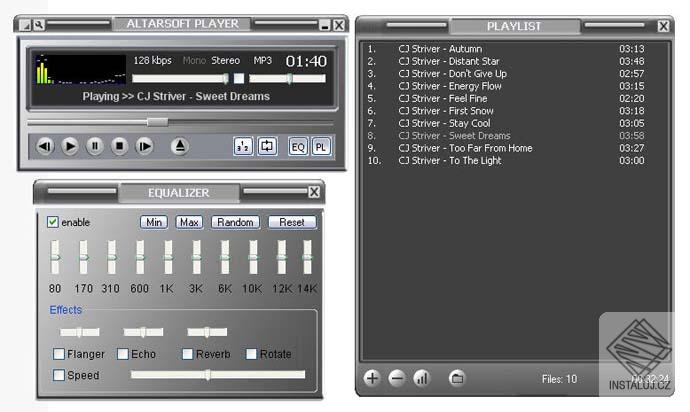Select 'CJ Striver - Sweet Dreams' playlist row
The image size is (690, 412).
[x=506, y=136]
